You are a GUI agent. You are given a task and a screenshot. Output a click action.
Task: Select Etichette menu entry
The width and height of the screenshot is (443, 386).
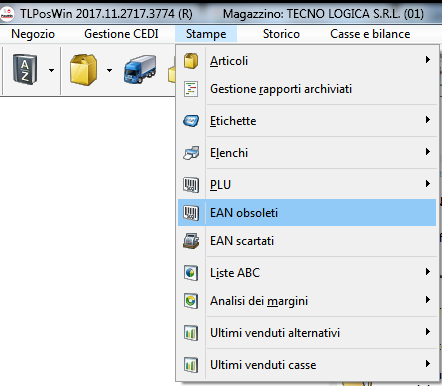click(x=307, y=121)
